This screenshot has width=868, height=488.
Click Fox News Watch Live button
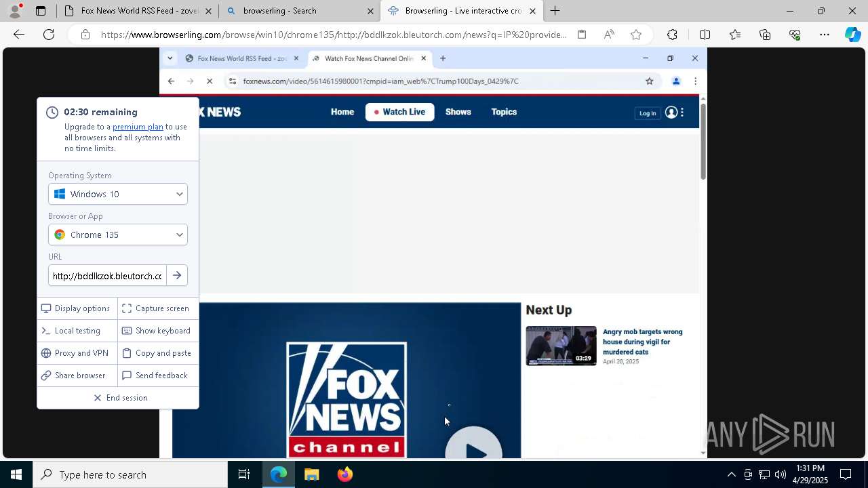pos(399,112)
